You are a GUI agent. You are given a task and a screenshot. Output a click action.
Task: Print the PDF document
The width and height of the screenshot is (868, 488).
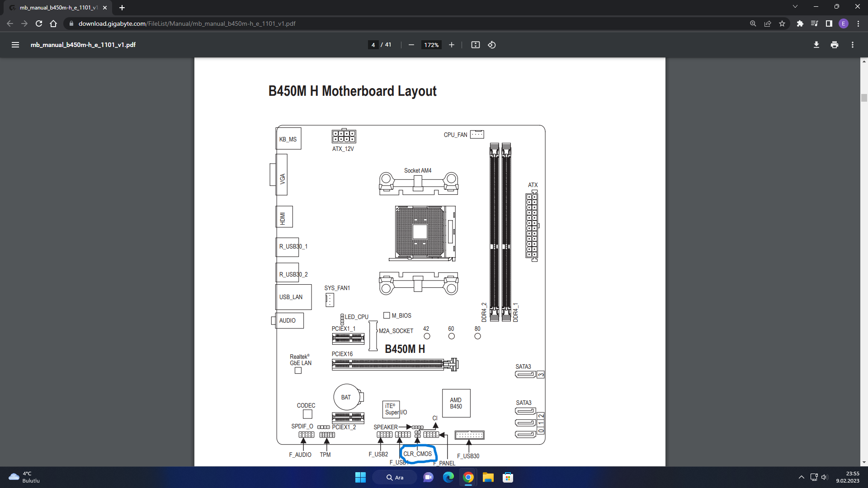tap(834, 45)
